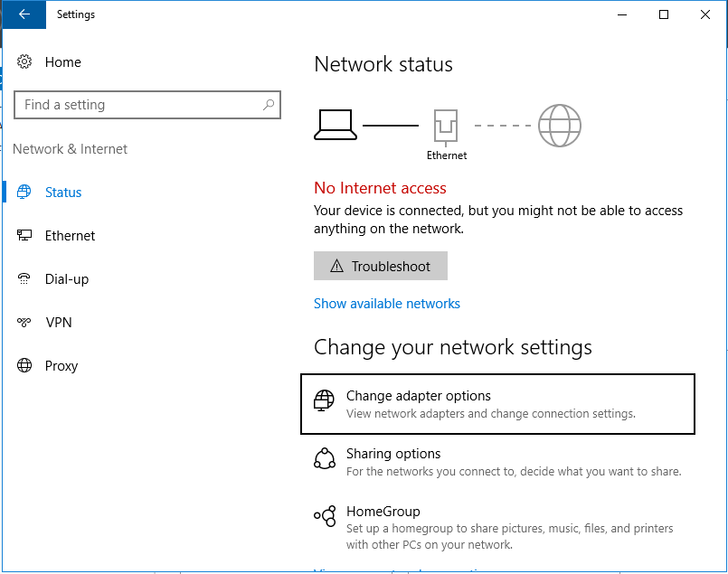The image size is (728, 574).
Task: Click the search magnifier icon
Action: (x=269, y=105)
